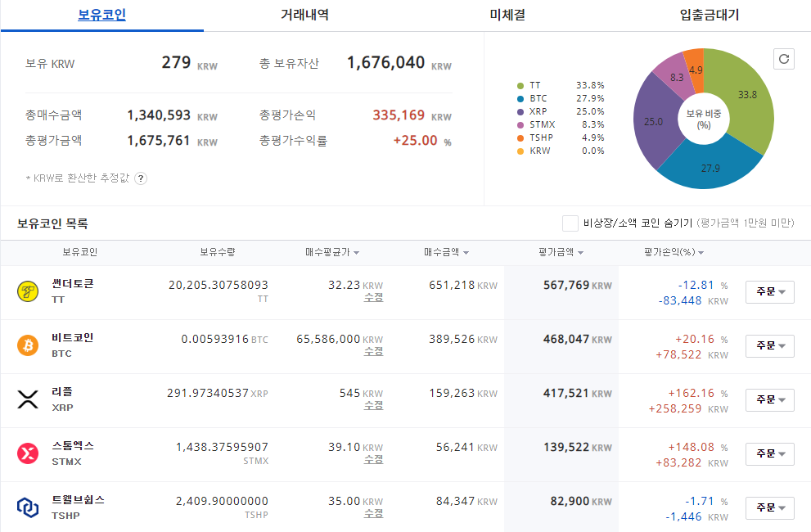Click XRP valuation 417,521 KRW

point(577,394)
